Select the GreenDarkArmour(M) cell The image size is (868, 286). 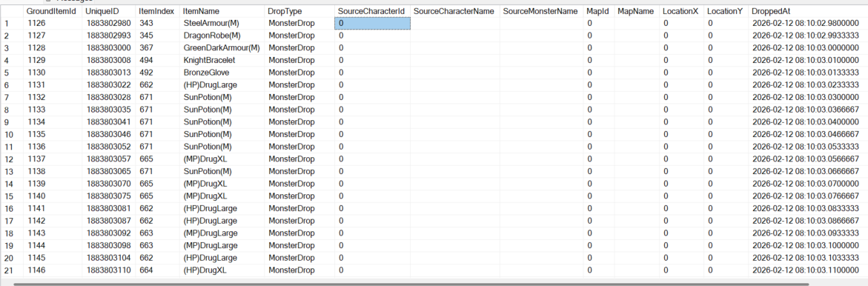222,48
